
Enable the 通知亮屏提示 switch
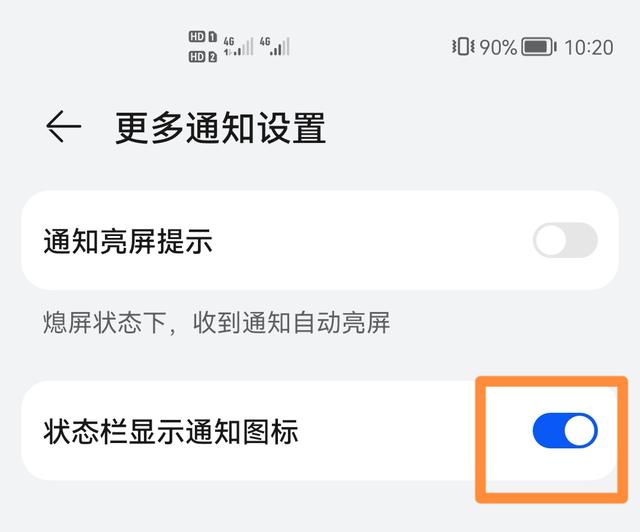pyautogui.click(x=565, y=240)
